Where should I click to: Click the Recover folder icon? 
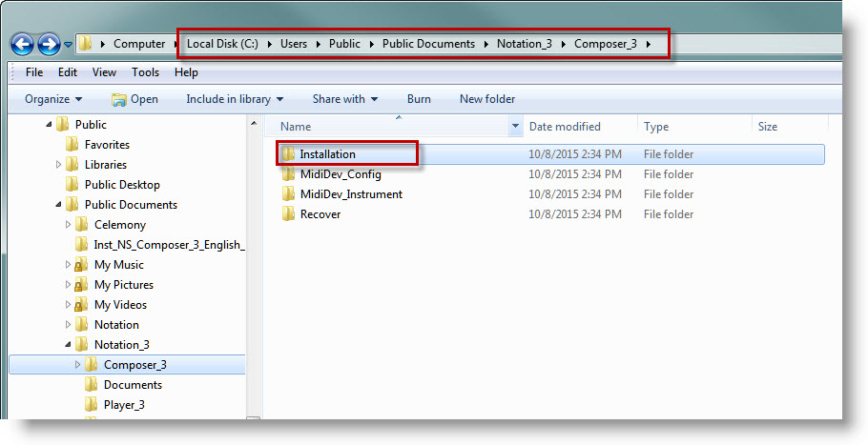point(288,214)
